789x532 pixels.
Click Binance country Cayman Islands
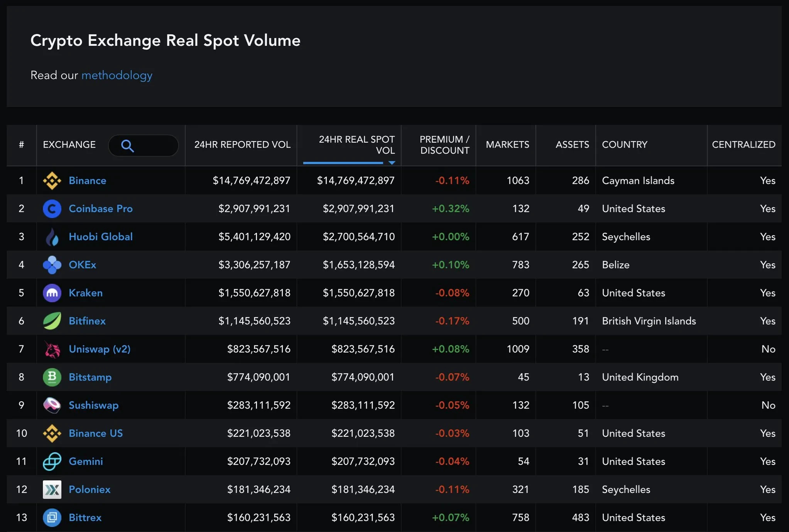click(x=638, y=180)
